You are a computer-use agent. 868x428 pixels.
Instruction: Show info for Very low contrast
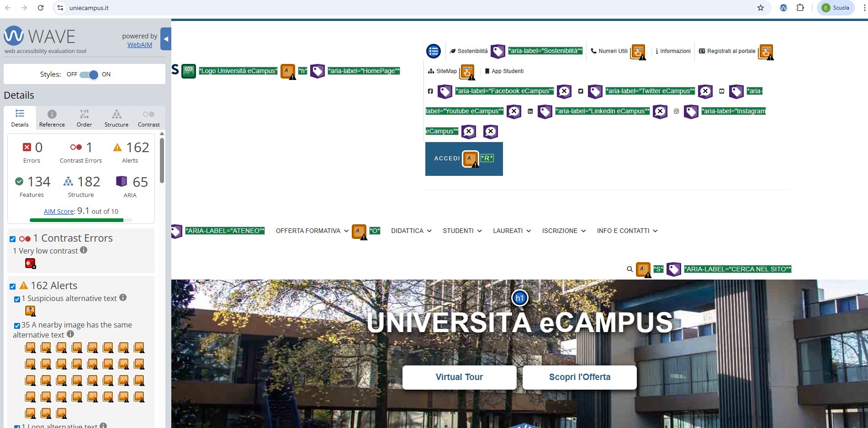coord(84,250)
